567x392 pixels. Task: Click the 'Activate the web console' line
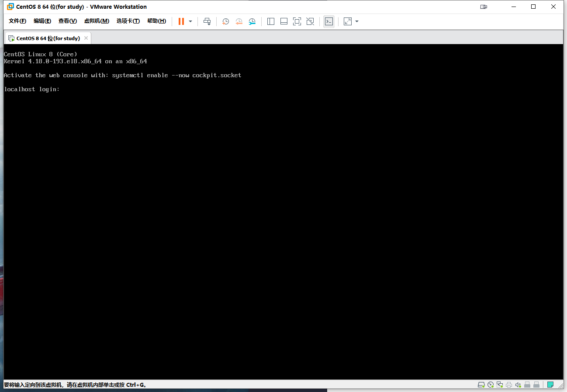tap(122, 75)
